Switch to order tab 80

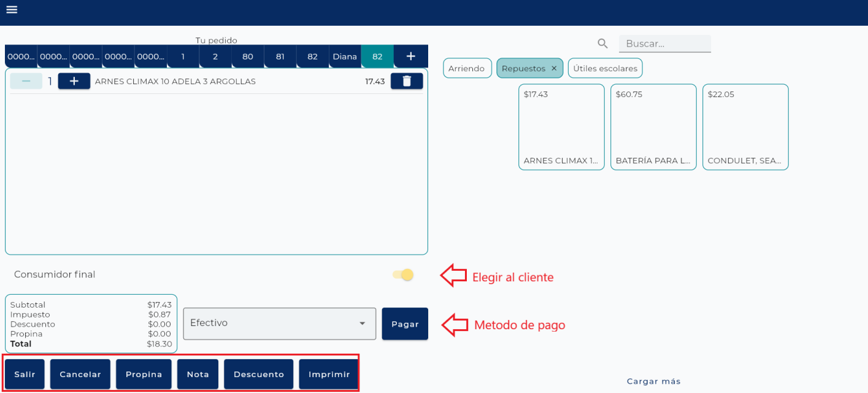pos(248,56)
